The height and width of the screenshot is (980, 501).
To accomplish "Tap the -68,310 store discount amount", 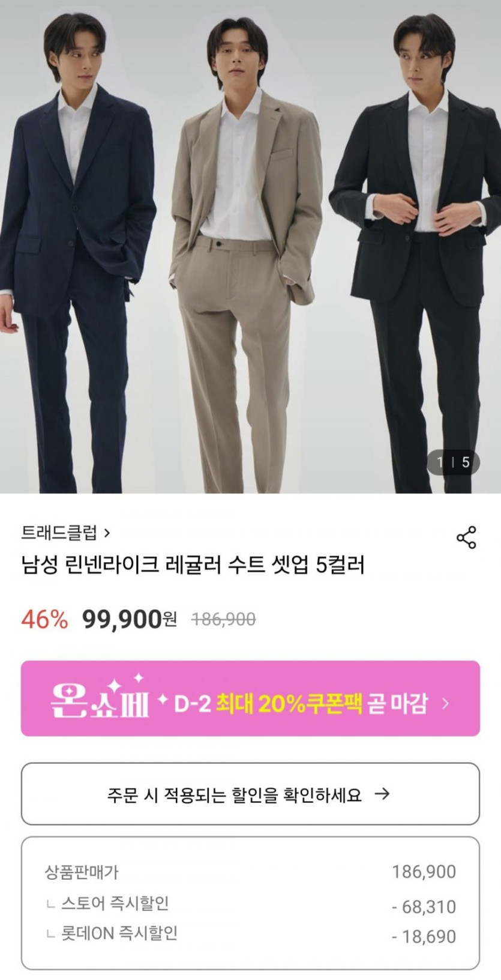I will (x=424, y=907).
